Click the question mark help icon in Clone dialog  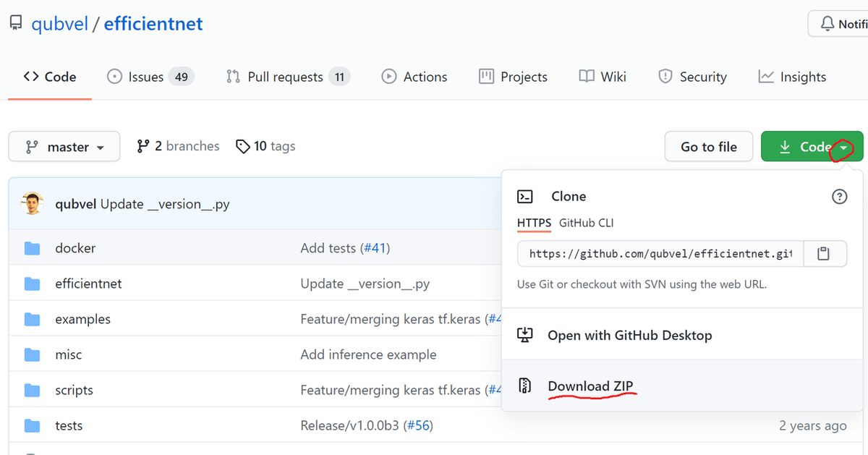point(839,196)
